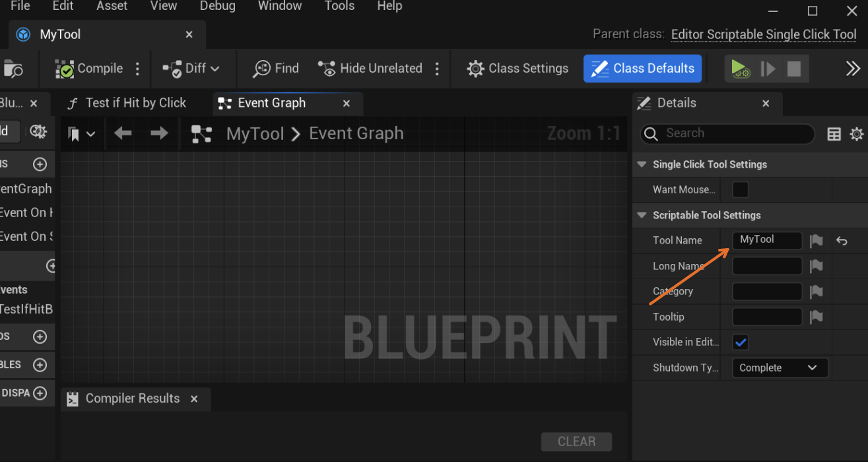Close the MyTool asset tab
Image resolution: width=868 pixels, height=462 pixels.
(x=189, y=34)
